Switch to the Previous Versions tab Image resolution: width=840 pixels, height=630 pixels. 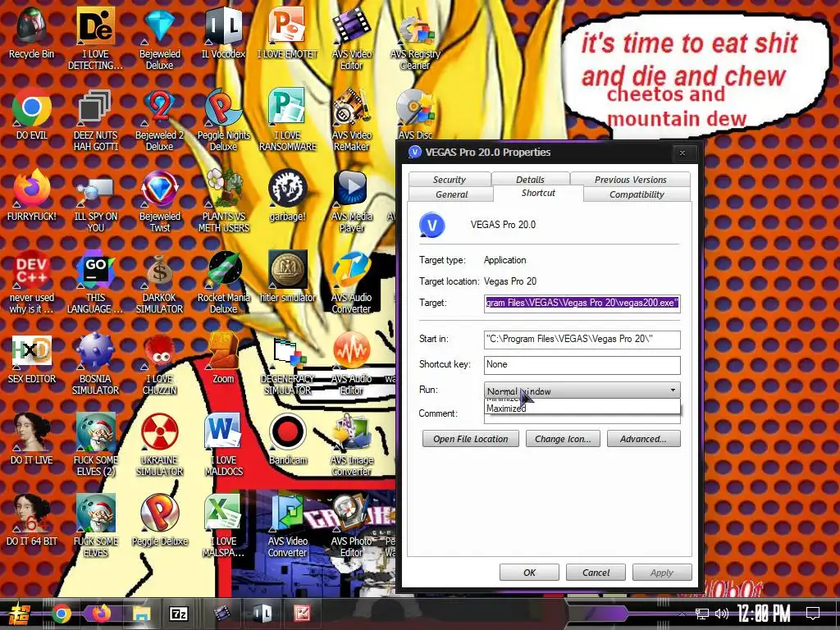click(631, 180)
